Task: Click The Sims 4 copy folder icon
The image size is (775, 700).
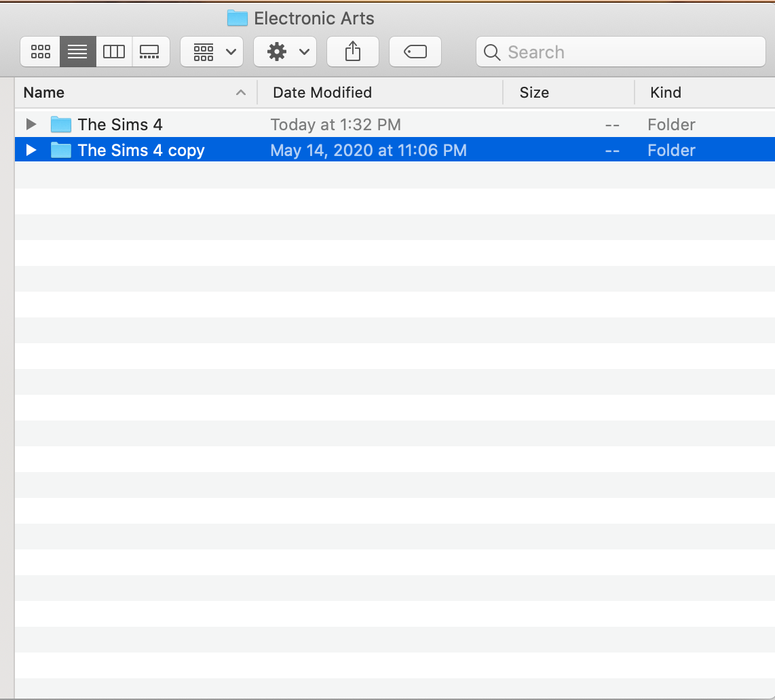Action: tap(61, 150)
